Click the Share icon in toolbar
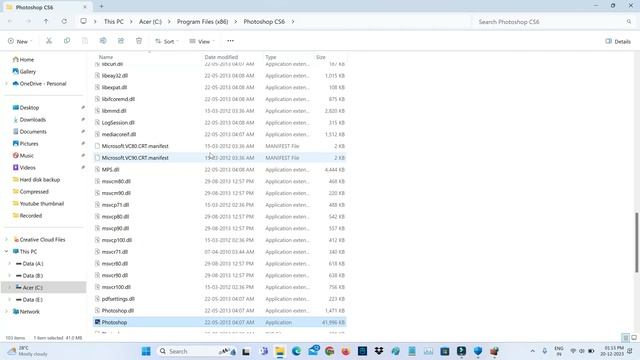The width and height of the screenshot is (640, 360). click(x=121, y=41)
